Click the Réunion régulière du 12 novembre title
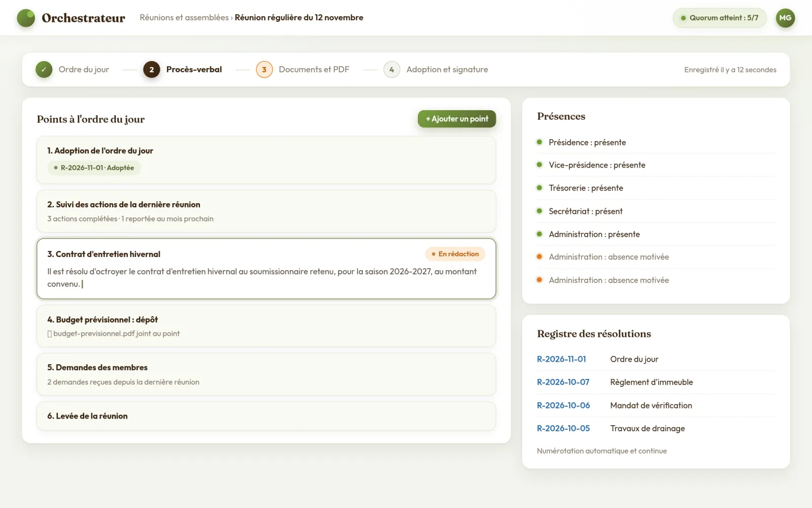Image resolution: width=812 pixels, height=508 pixels. click(299, 18)
